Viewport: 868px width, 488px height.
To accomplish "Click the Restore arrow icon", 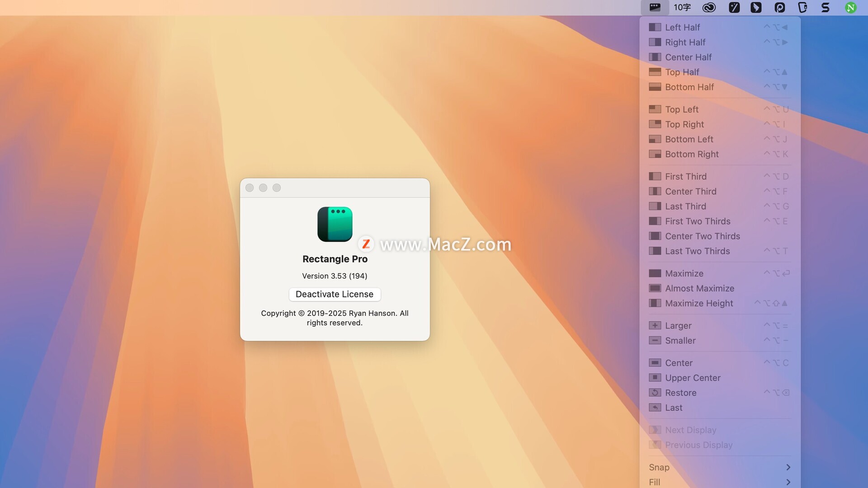I will [655, 392].
